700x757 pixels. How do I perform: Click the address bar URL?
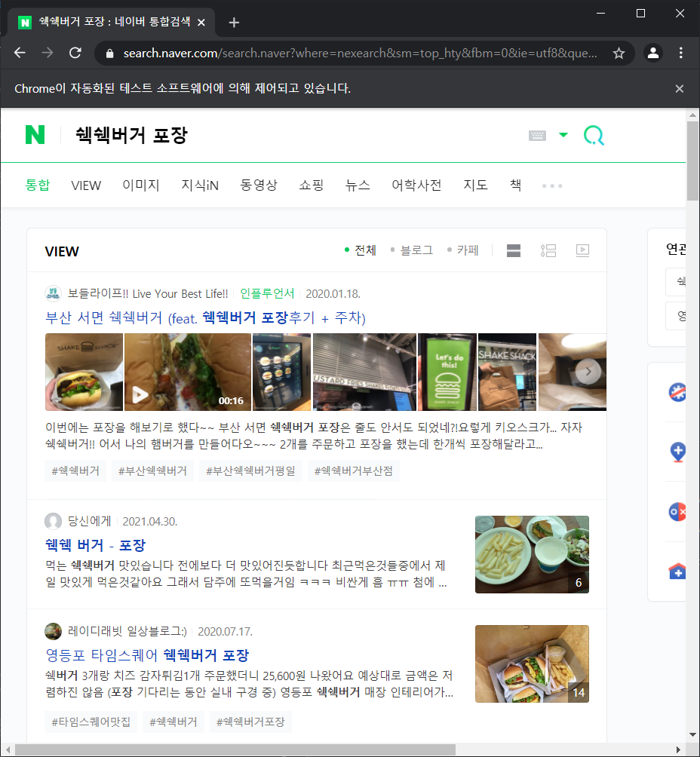360,53
